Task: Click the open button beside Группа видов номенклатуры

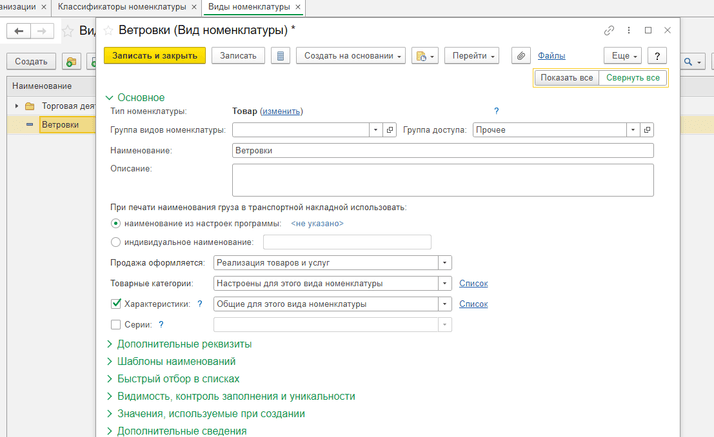Action: (390, 130)
